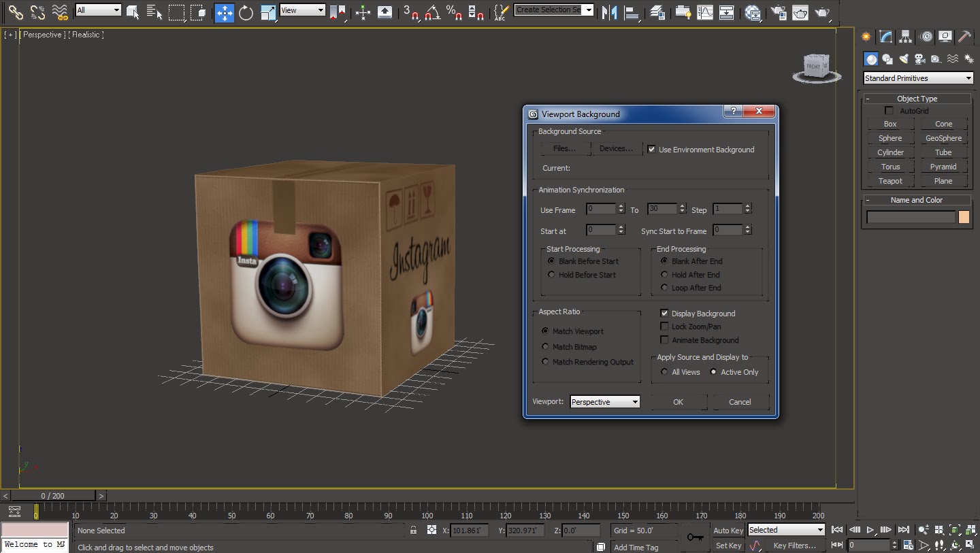980x553 pixels.
Task: Click the object color swatch
Action: click(964, 217)
